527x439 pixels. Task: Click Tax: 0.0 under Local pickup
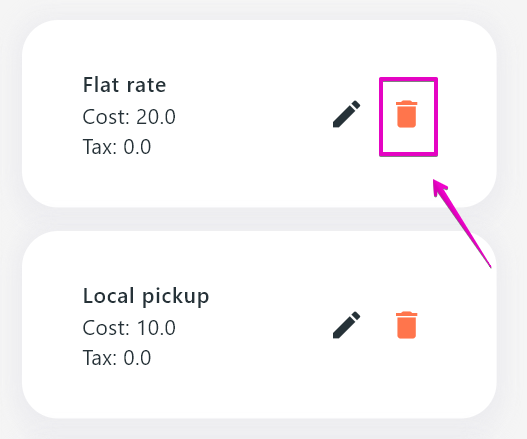[x=117, y=358]
